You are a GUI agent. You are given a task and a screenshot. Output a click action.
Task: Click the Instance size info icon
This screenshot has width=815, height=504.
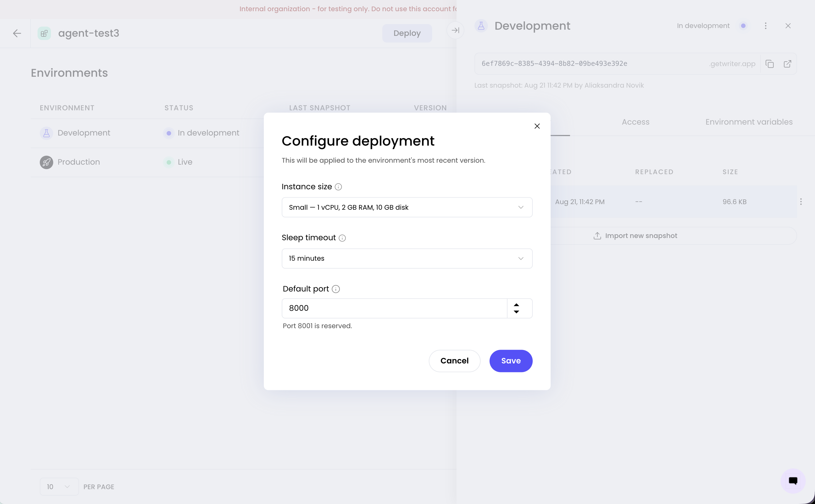tap(338, 187)
